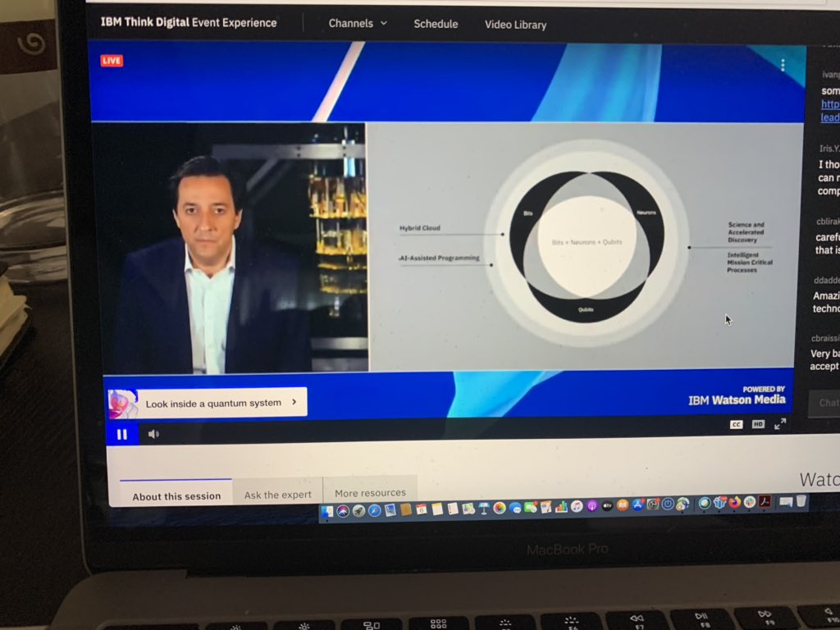This screenshot has height=630, width=840.
Task: Open Launchpad from the Dock
Action: [x=358, y=510]
